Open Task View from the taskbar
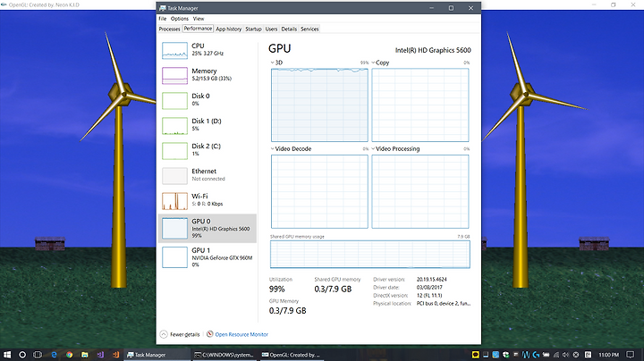The image size is (644, 361). point(38,355)
